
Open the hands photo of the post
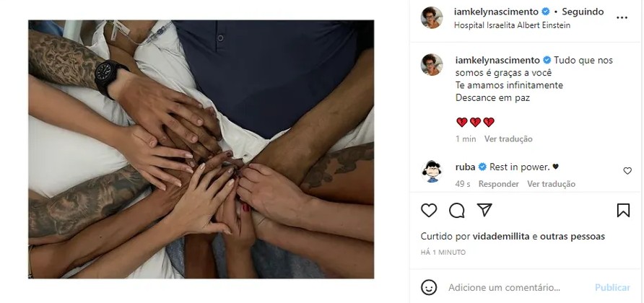201,149
